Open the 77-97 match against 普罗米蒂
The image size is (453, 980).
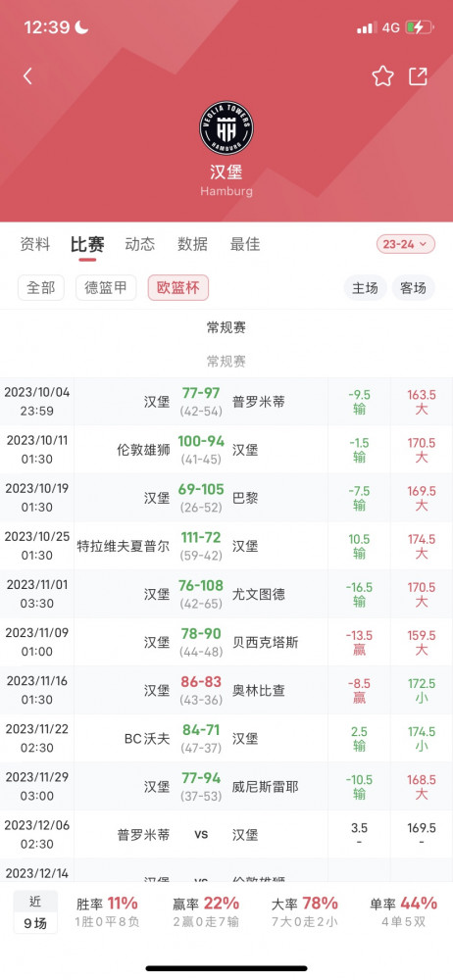pos(226,401)
